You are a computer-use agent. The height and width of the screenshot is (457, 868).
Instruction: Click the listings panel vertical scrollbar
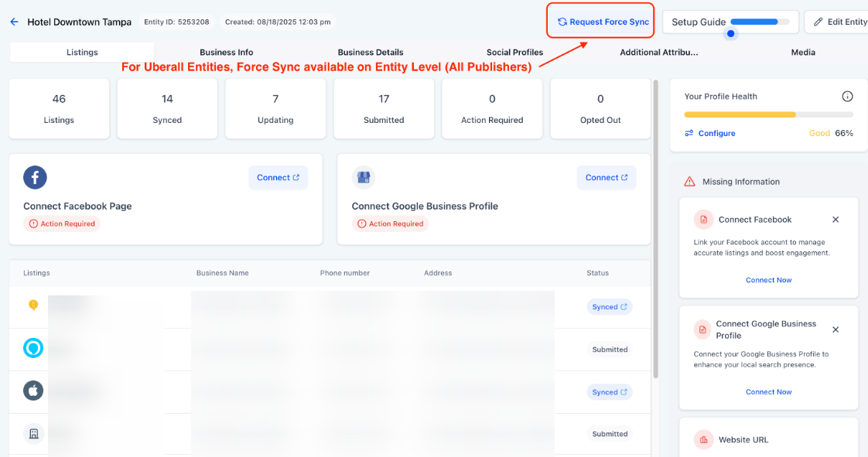tap(656, 232)
